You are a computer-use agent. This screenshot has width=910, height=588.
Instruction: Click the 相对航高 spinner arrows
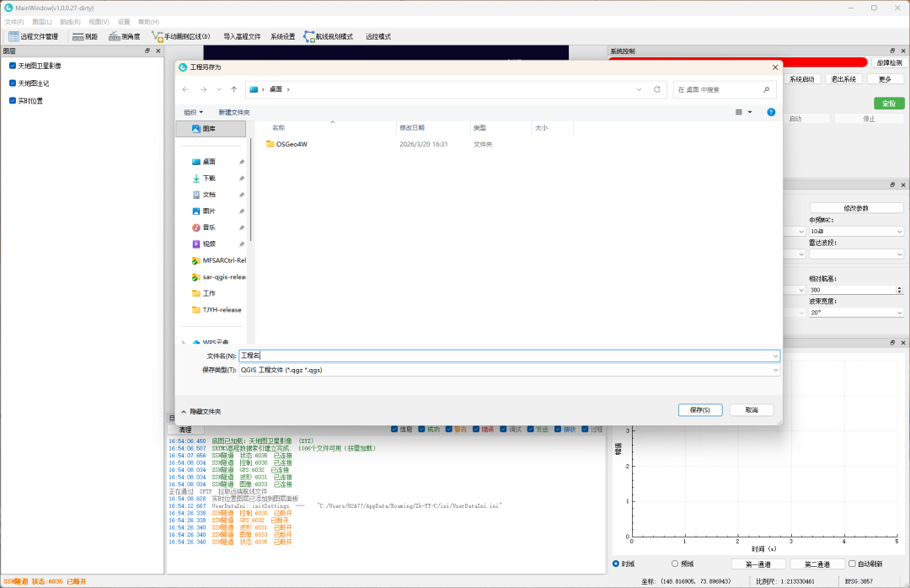click(x=900, y=290)
